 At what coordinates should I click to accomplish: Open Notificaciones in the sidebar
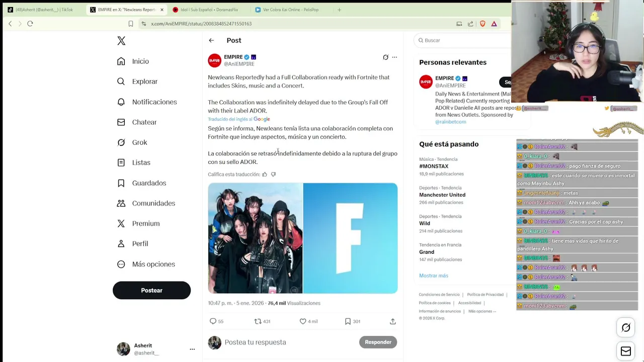click(x=147, y=102)
